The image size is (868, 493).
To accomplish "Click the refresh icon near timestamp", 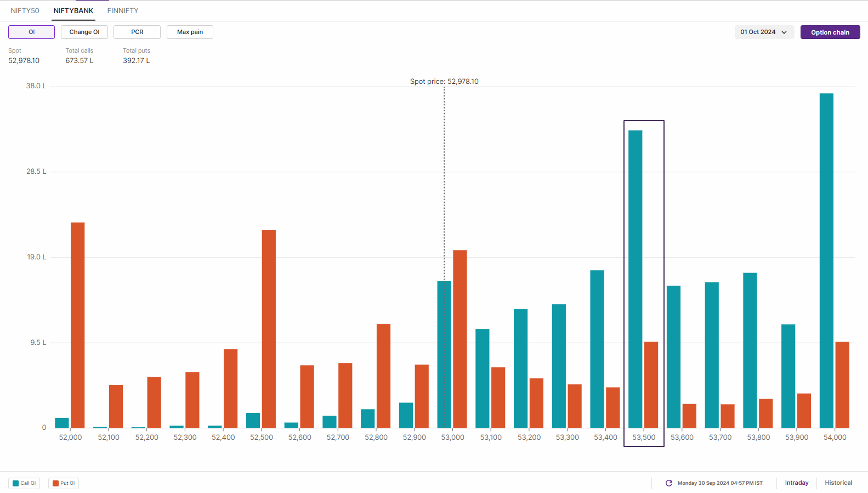I will pyautogui.click(x=669, y=483).
